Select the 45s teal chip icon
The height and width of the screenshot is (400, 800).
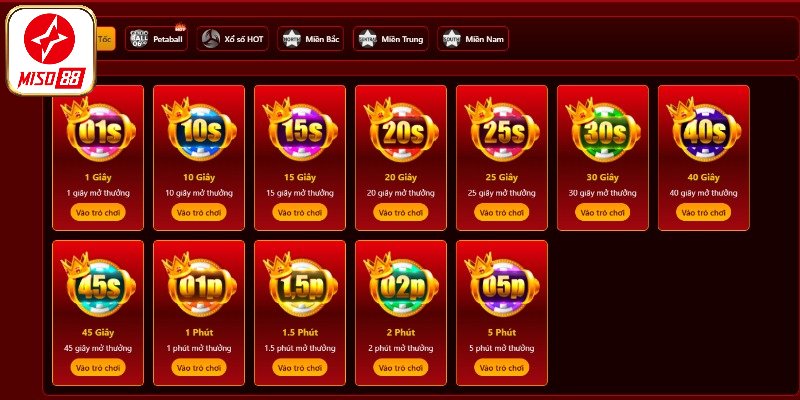pos(98,285)
